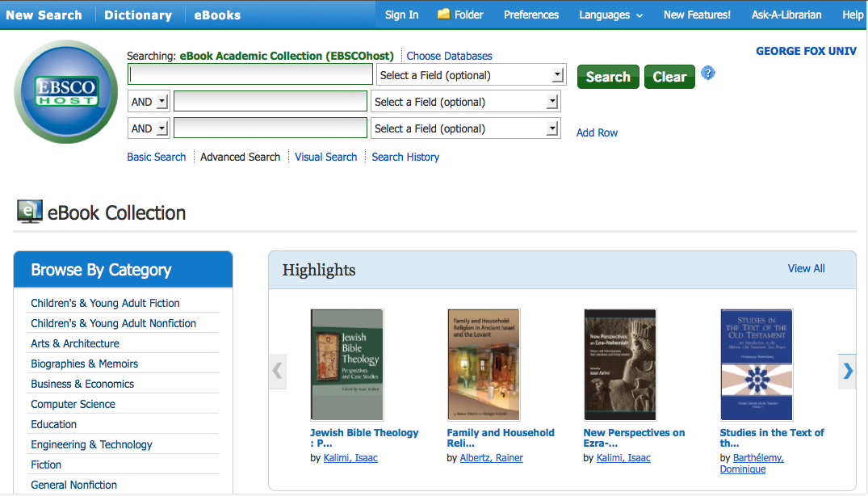Image resolution: width=868 pixels, height=496 pixels.
Task: Switch to Basic Search
Action: (x=156, y=157)
